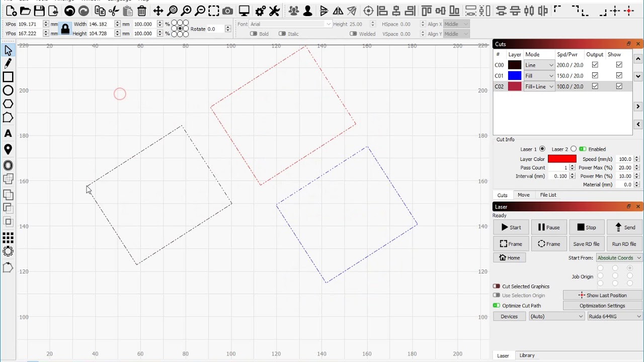This screenshot has height=362, width=644.
Task: Toggle Optimize Cut Path switch
Action: [497, 305]
